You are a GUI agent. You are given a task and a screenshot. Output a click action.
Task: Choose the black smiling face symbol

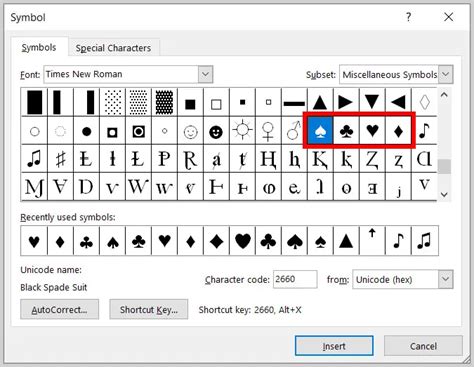(x=216, y=130)
